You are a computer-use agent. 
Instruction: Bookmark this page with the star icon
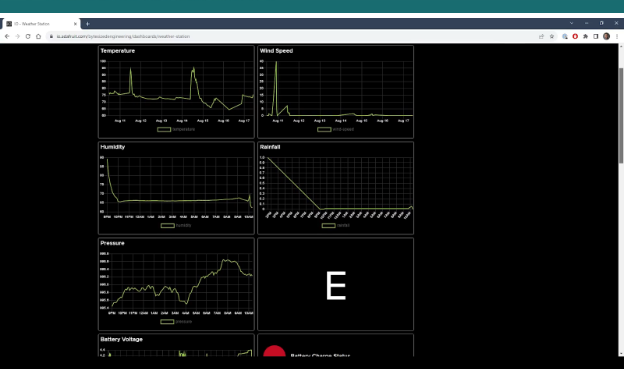552,36
